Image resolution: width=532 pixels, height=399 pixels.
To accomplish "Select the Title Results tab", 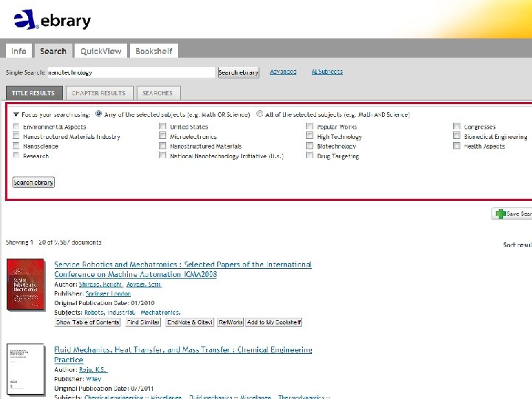I will click(x=34, y=93).
